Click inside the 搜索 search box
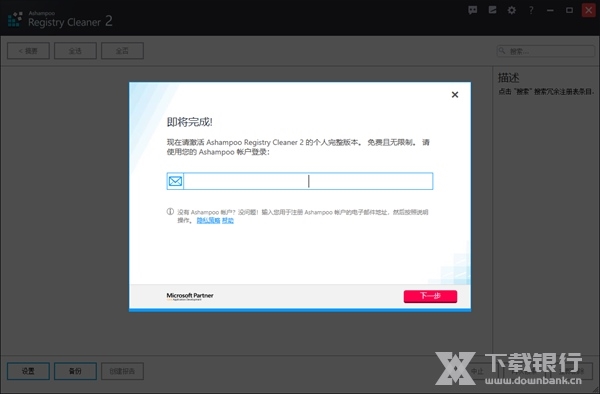This screenshot has height=394, width=600. [x=546, y=51]
